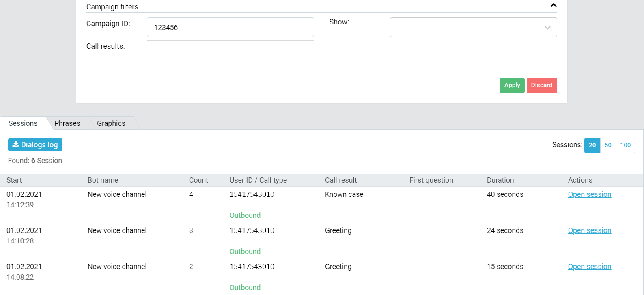Click the Count column header
This screenshot has width=644, height=295.
(x=198, y=180)
